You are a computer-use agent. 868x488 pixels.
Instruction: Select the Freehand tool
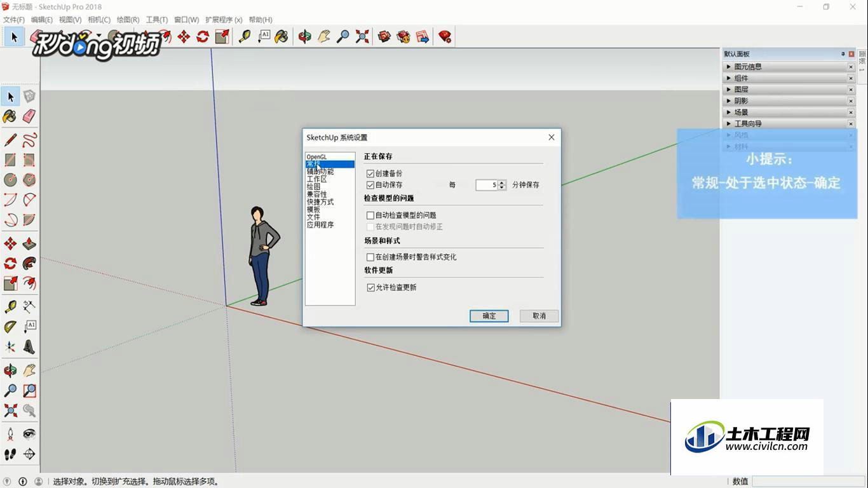point(29,140)
